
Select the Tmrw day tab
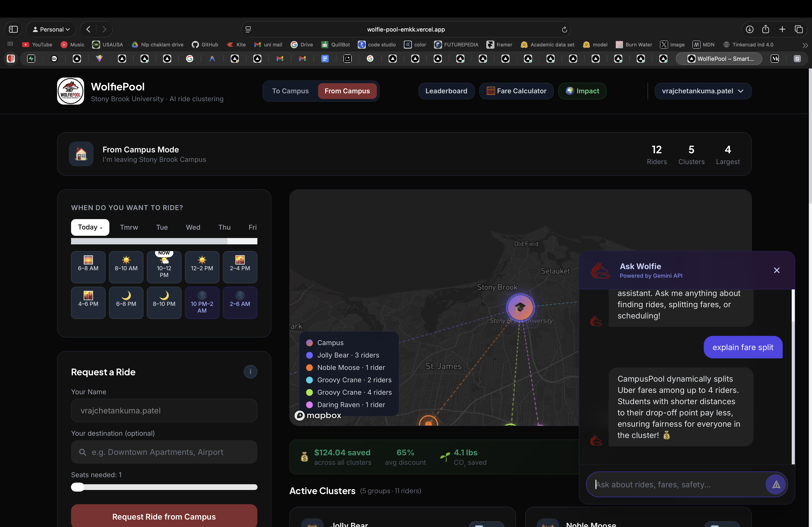(129, 227)
